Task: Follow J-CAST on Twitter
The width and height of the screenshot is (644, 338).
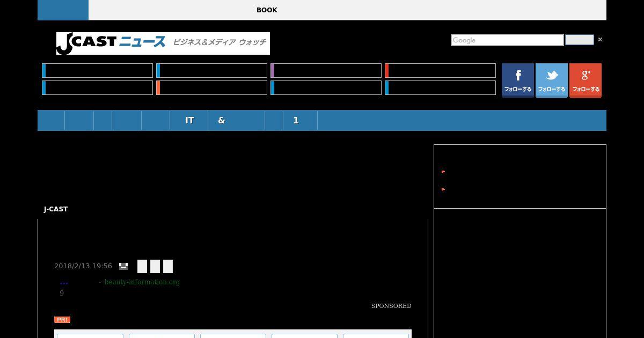Action: (x=552, y=80)
